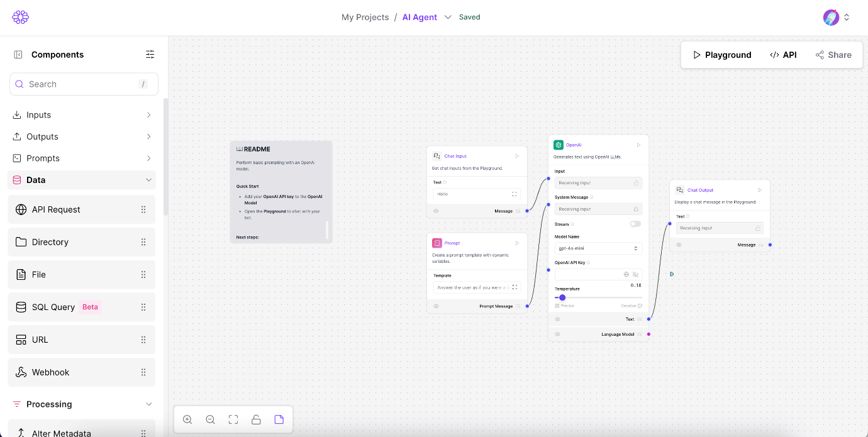Enable the Stream toggle on the OpenAI node

point(635,223)
